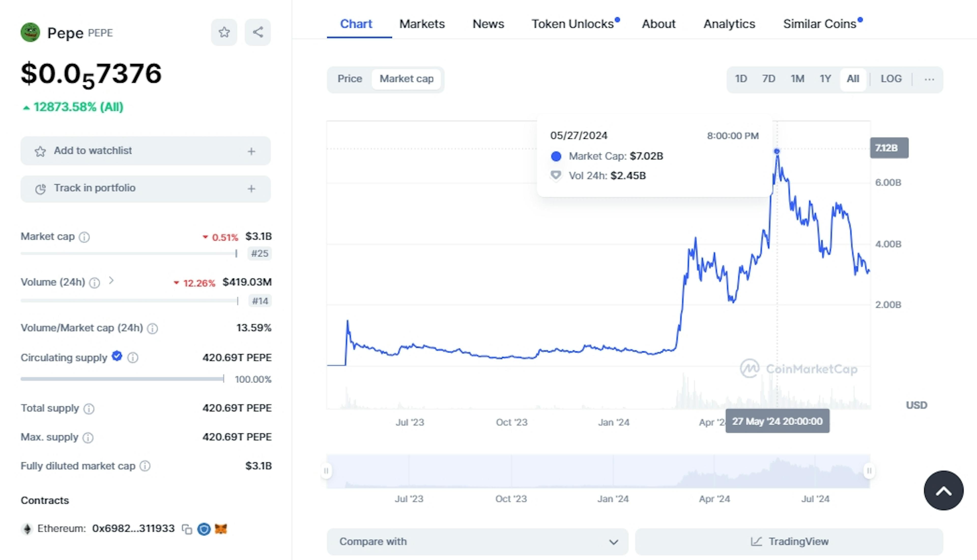Click the ellipsis menu icon on chart
The height and width of the screenshot is (560, 977).
pyautogui.click(x=930, y=79)
